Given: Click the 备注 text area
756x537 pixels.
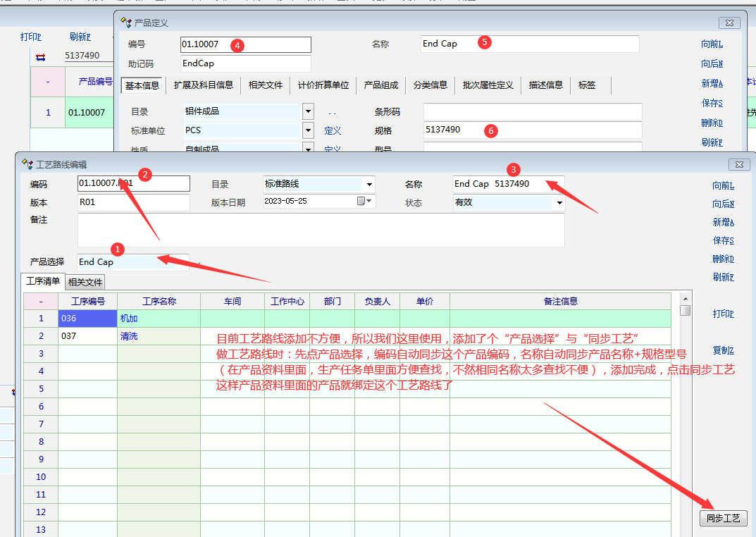Looking at the screenshot, I should click(321, 230).
